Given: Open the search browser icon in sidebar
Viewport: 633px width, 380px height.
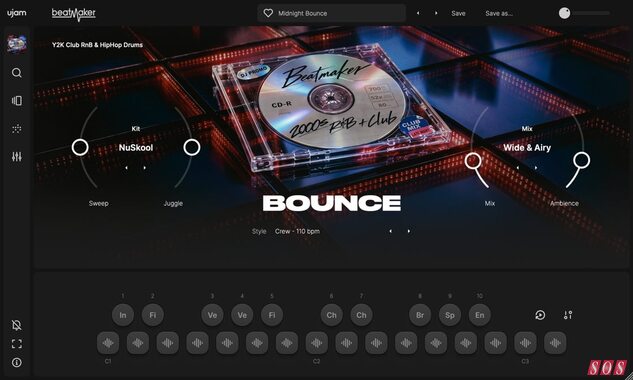Looking at the screenshot, I should pyautogui.click(x=17, y=73).
